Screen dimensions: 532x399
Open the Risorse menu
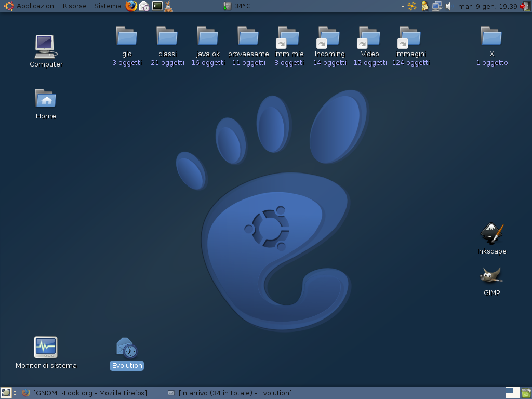click(75, 6)
